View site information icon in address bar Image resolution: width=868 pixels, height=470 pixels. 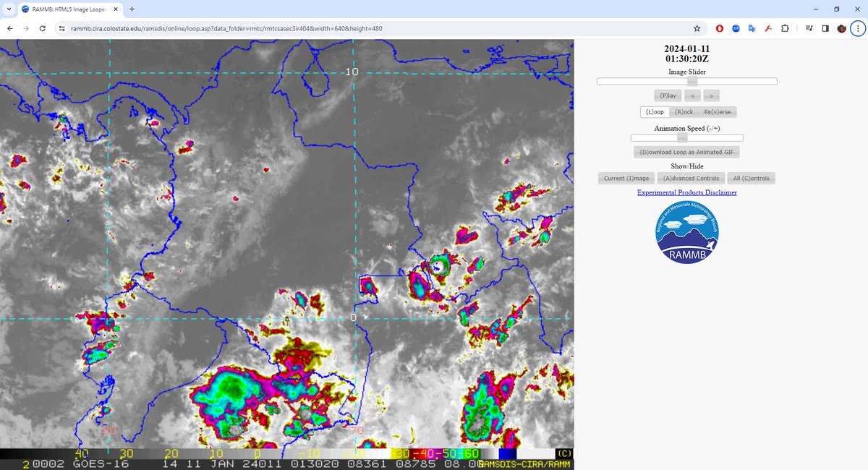[x=63, y=28]
